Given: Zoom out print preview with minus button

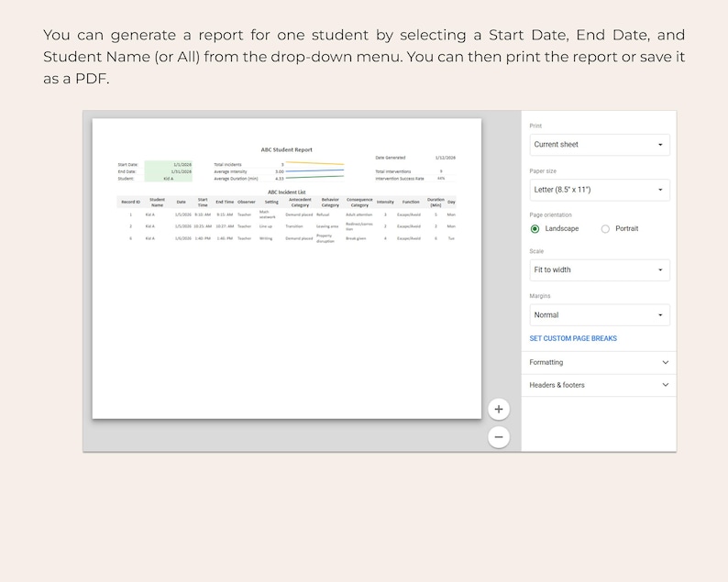Looking at the screenshot, I should coord(499,437).
